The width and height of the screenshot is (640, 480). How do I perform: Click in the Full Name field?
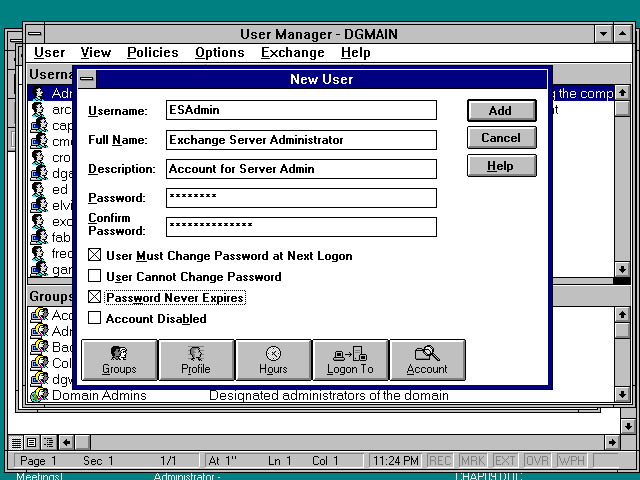pyautogui.click(x=301, y=140)
